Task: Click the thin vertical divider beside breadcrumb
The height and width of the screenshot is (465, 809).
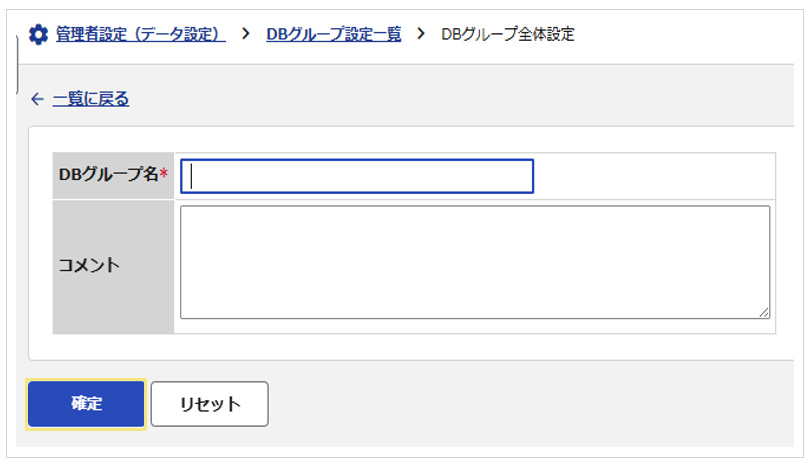Action: click(x=18, y=65)
